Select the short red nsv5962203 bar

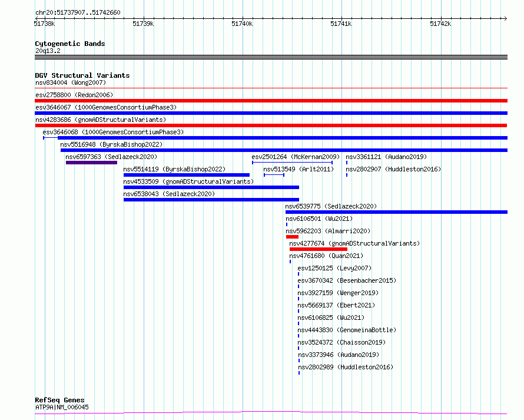[292, 237]
